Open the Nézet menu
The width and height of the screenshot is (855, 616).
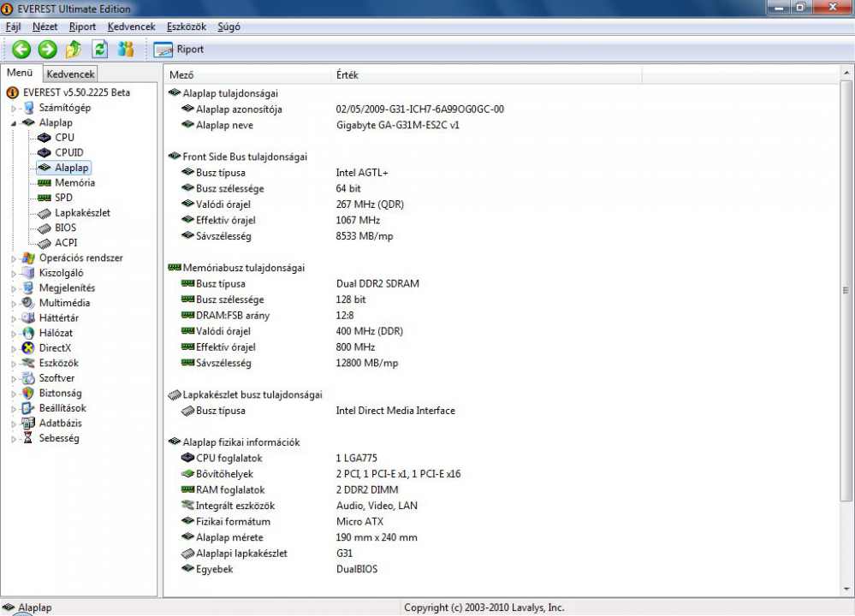click(45, 27)
